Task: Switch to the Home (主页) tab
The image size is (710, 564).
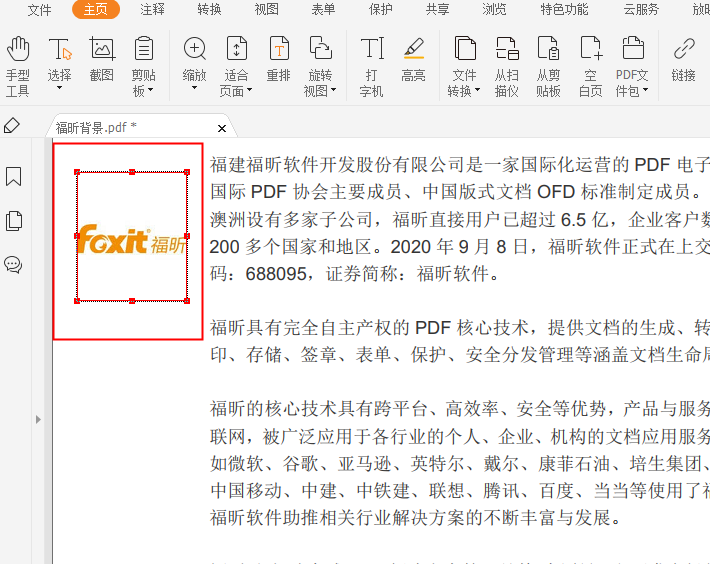Action: point(96,10)
